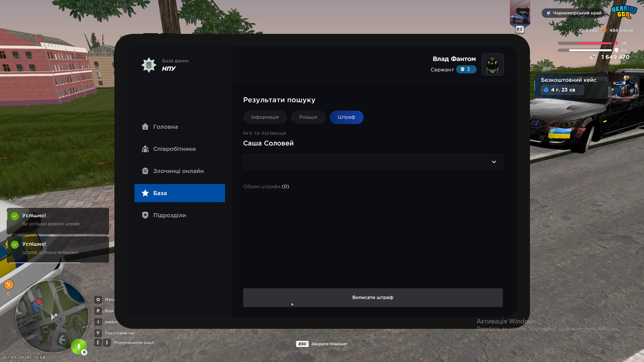Image resolution: width=644 pixels, height=362 pixels.
Task: Click the ID: 2490 text
Action: [x=588, y=31]
